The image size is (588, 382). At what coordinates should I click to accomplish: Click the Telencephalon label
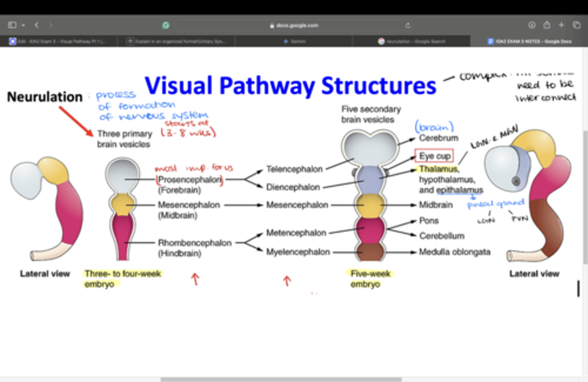(294, 169)
